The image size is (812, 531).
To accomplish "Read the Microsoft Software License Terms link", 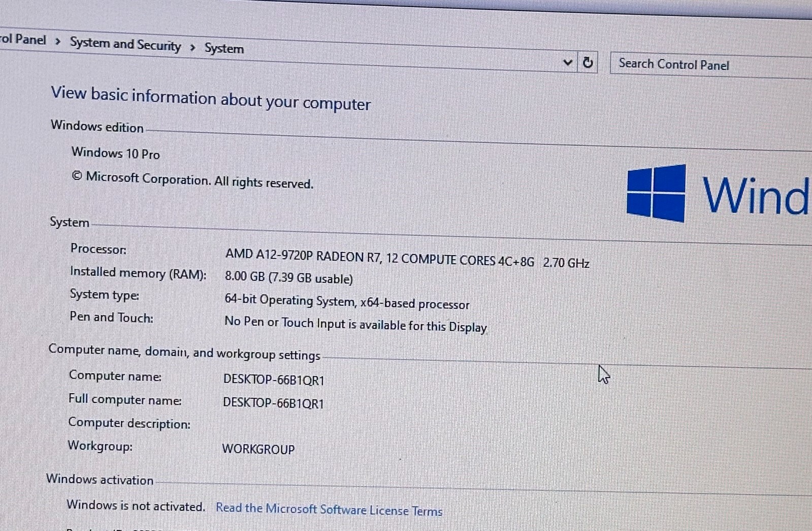I will click(x=329, y=509).
